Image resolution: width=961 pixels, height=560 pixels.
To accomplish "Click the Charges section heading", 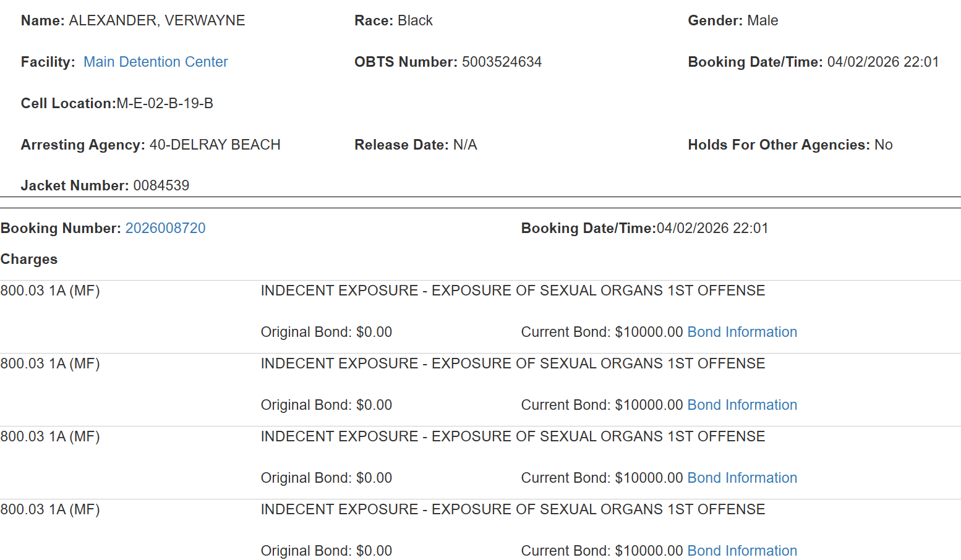I will (x=28, y=259).
